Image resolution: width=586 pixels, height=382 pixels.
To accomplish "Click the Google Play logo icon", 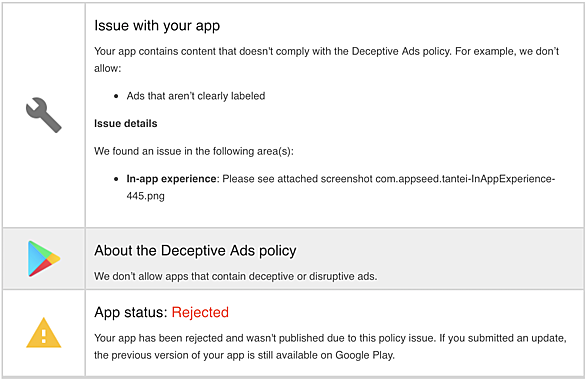I will (44, 259).
